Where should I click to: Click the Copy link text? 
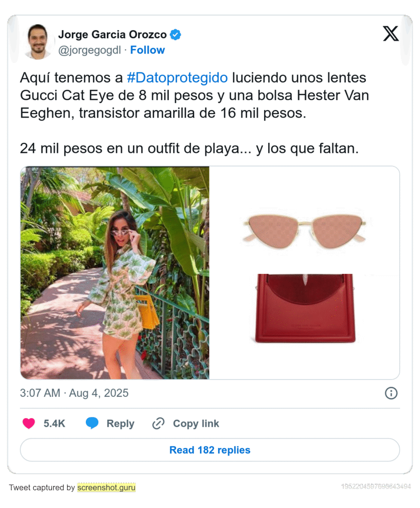[196, 424]
